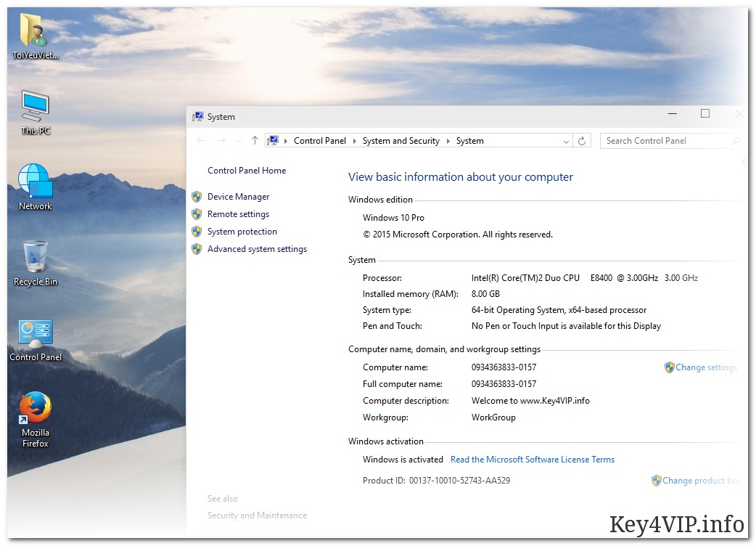Open the Recycle Bin icon
756x546 pixels.
click(x=36, y=263)
